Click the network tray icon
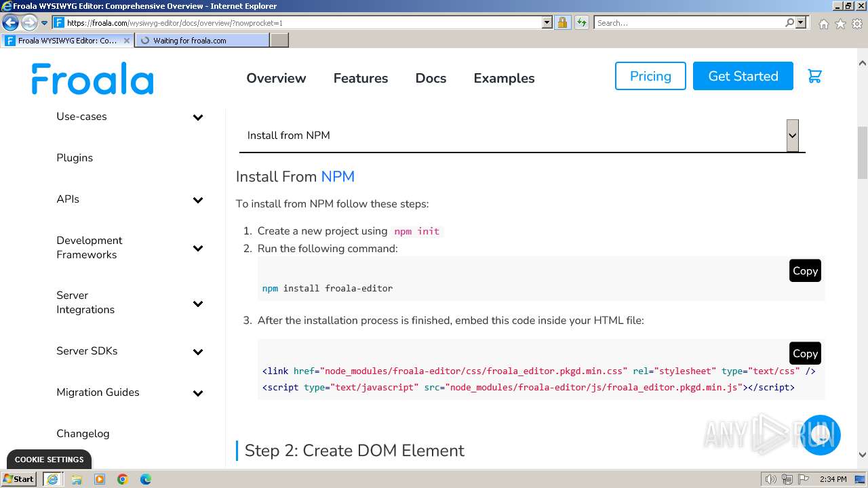This screenshot has width=868, height=488. 787,479
